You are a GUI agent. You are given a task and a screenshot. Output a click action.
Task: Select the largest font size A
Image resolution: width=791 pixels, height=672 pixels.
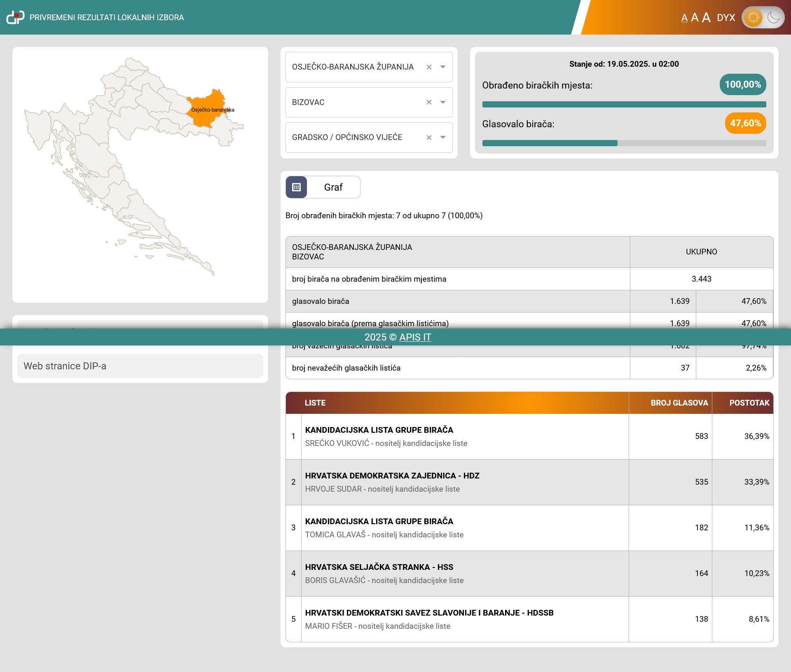click(x=706, y=17)
